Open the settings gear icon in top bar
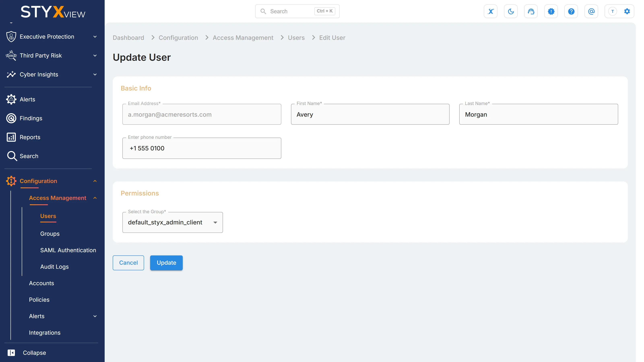Screen dimensions: 644x362 (x=627, y=11)
